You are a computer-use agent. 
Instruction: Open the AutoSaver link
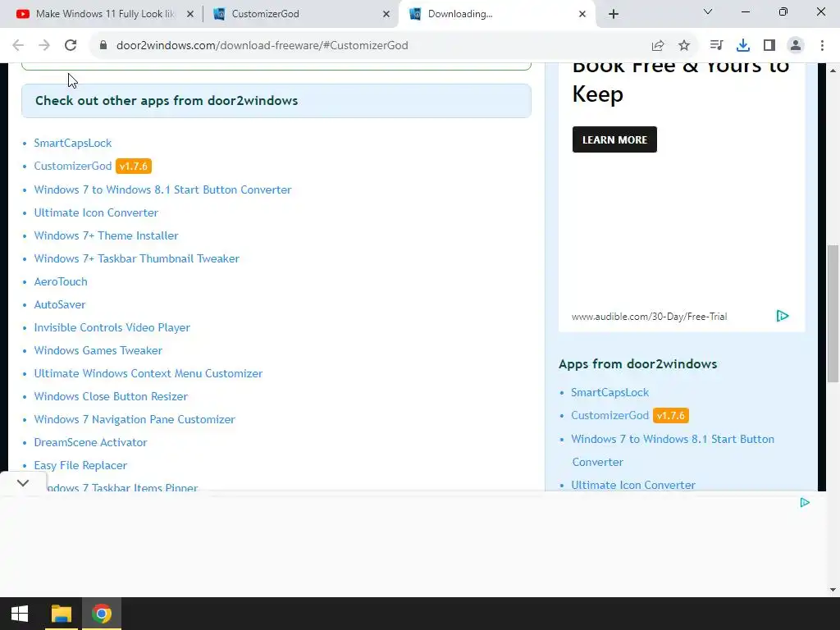click(x=59, y=305)
